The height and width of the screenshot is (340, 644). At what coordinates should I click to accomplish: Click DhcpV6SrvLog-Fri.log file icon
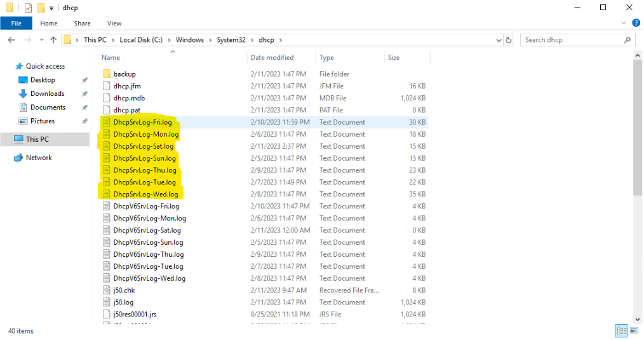click(x=107, y=206)
